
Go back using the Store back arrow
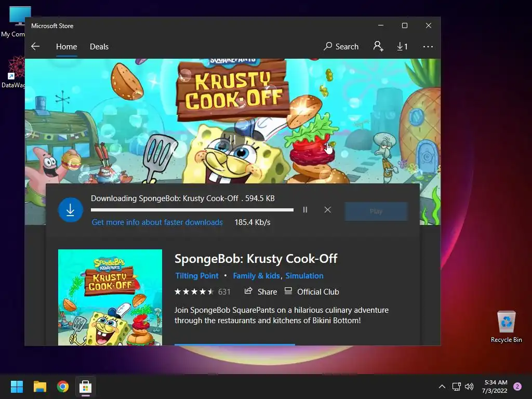point(35,46)
